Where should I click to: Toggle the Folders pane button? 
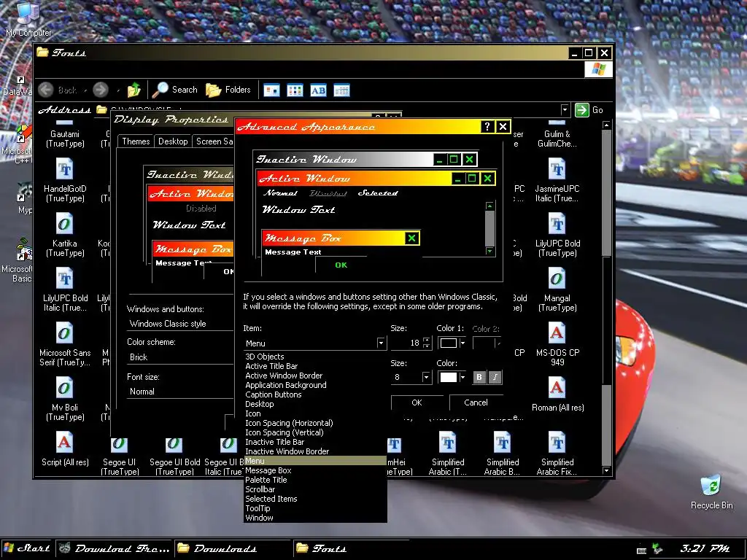pyautogui.click(x=228, y=90)
